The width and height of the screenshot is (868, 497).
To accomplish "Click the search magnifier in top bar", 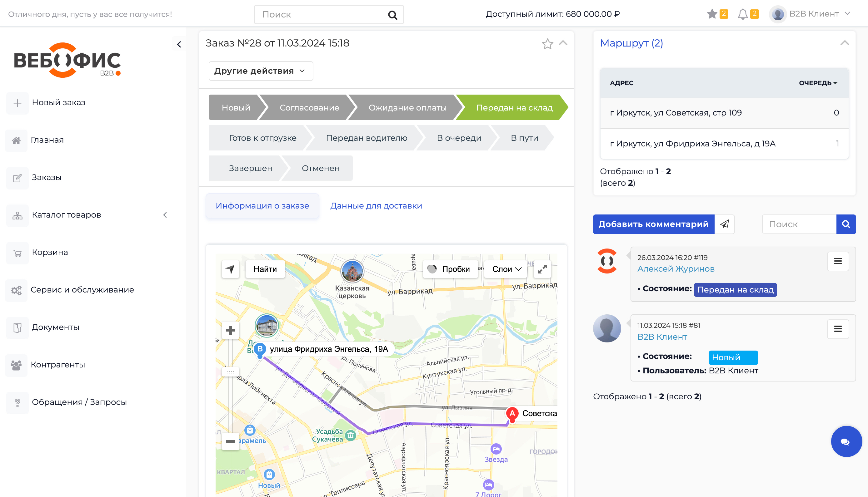I will point(392,15).
